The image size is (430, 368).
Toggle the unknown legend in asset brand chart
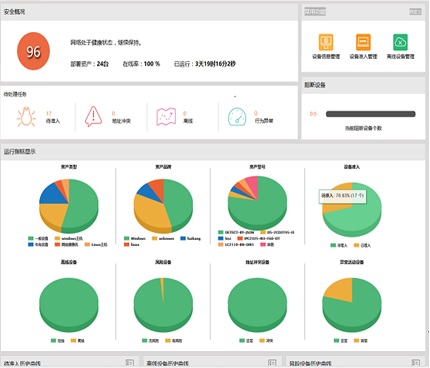163,238
